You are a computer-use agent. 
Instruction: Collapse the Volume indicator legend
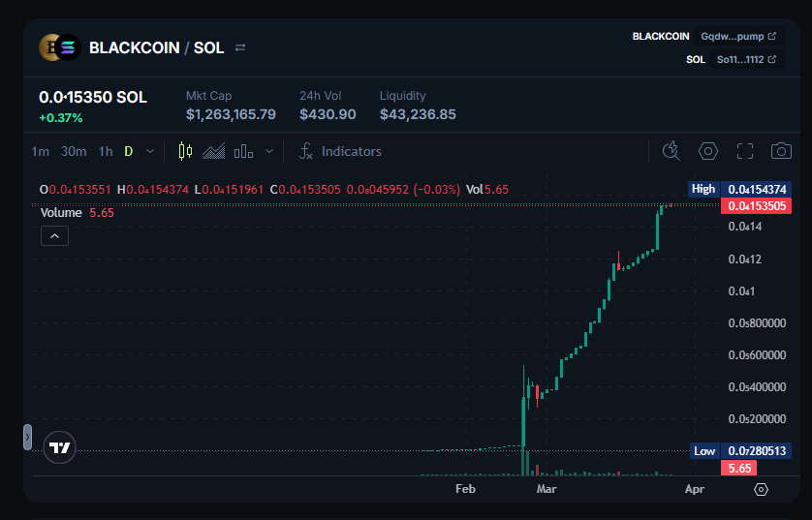pos(54,236)
